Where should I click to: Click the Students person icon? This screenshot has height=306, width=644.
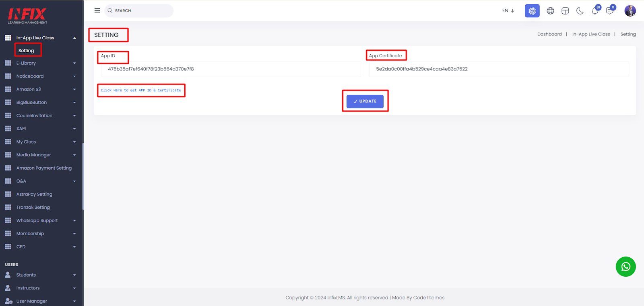pos(8,275)
